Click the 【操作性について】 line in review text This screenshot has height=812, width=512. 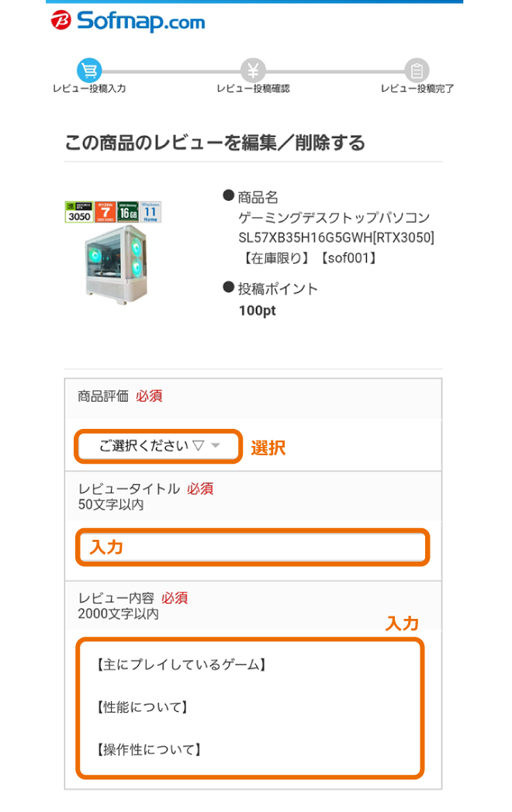[x=149, y=750]
